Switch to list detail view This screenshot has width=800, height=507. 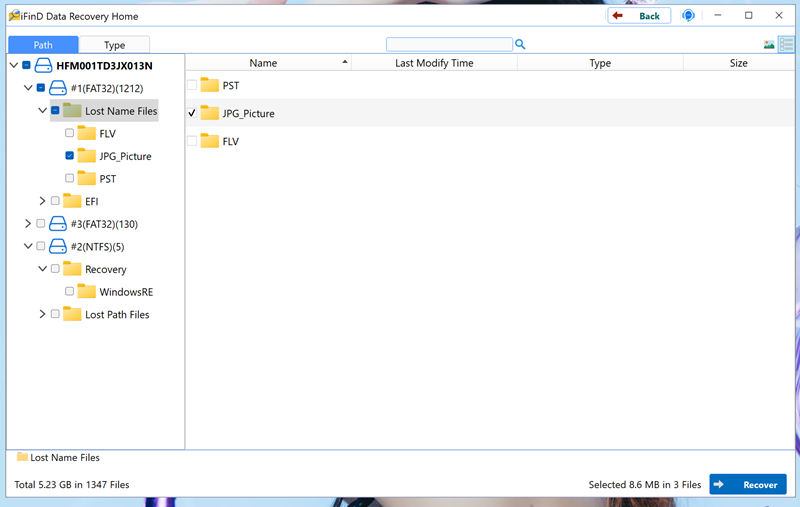click(785, 45)
